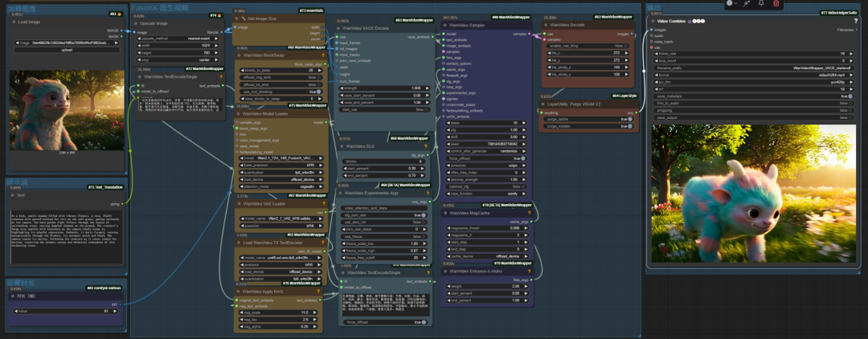Open help on WanVideo SLG node
The height and width of the screenshot is (339, 868).
click(426, 146)
